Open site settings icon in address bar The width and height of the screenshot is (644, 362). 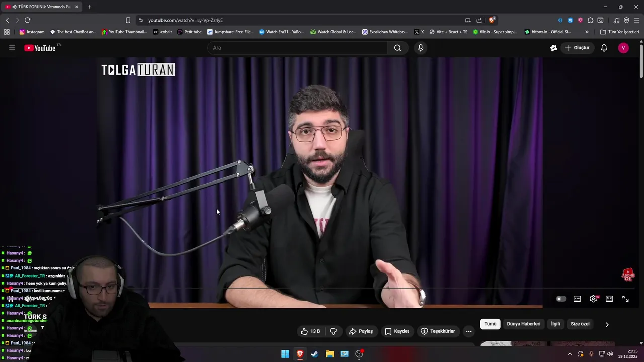coord(141,20)
